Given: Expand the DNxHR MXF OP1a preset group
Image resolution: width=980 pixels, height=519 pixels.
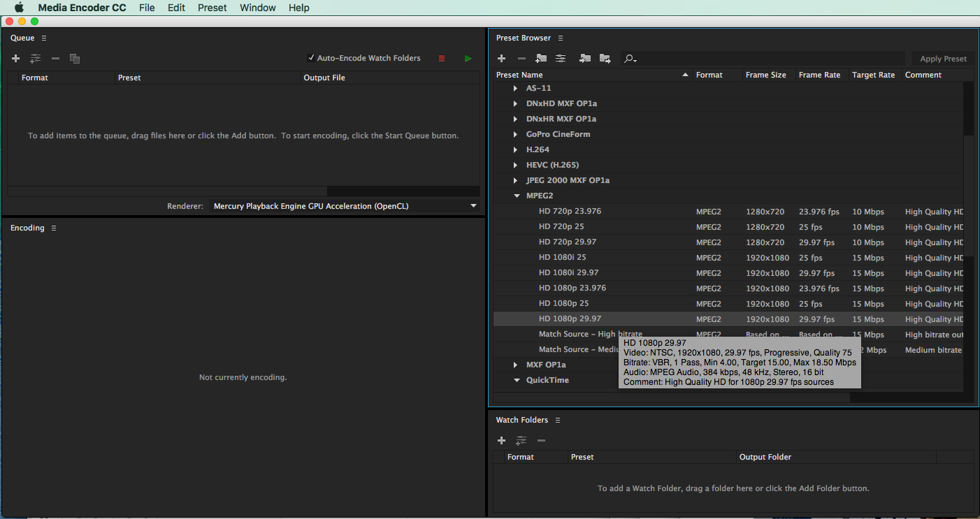Looking at the screenshot, I should pos(515,119).
